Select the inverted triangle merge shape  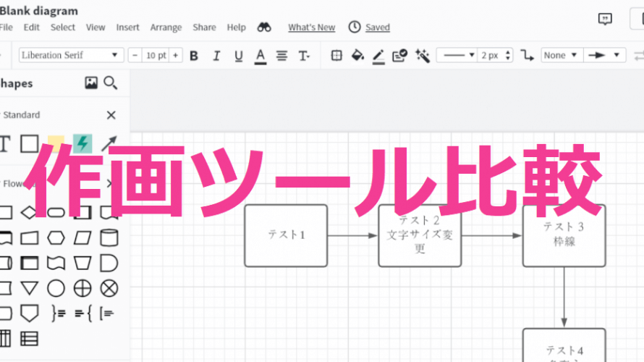tap(29, 288)
